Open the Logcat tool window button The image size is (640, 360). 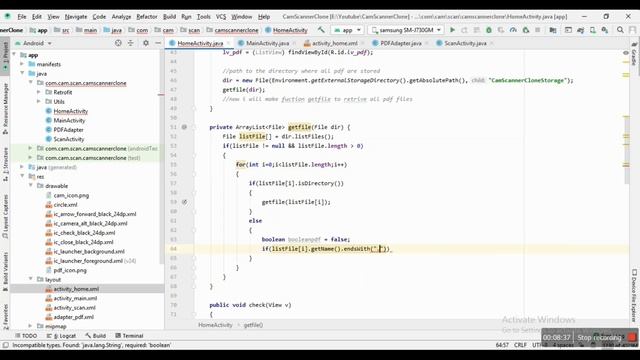(x=61, y=336)
